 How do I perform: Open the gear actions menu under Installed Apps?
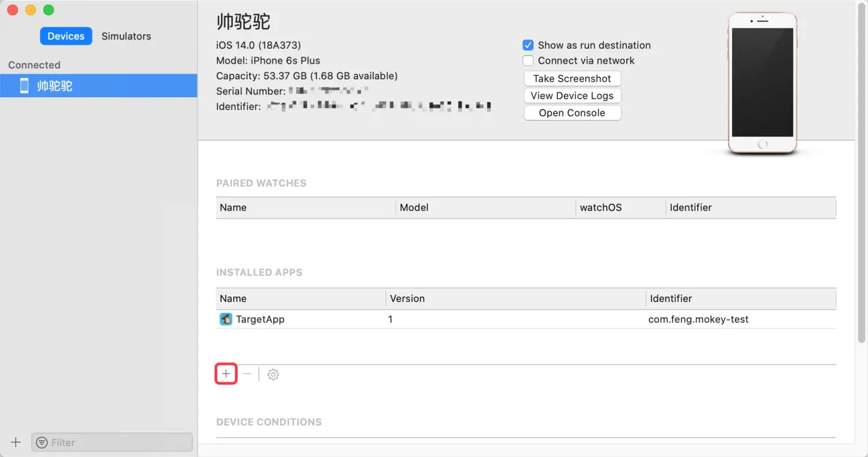pos(273,375)
